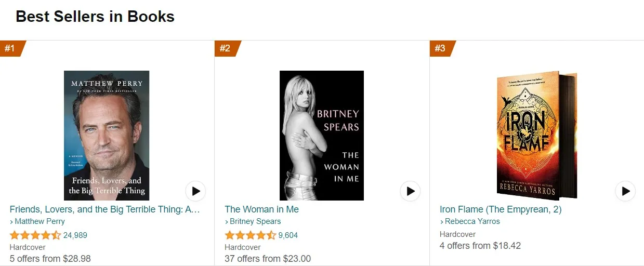This screenshot has width=644, height=266.
Task: Open Iron Flame cover image
Action: click(536, 136)
